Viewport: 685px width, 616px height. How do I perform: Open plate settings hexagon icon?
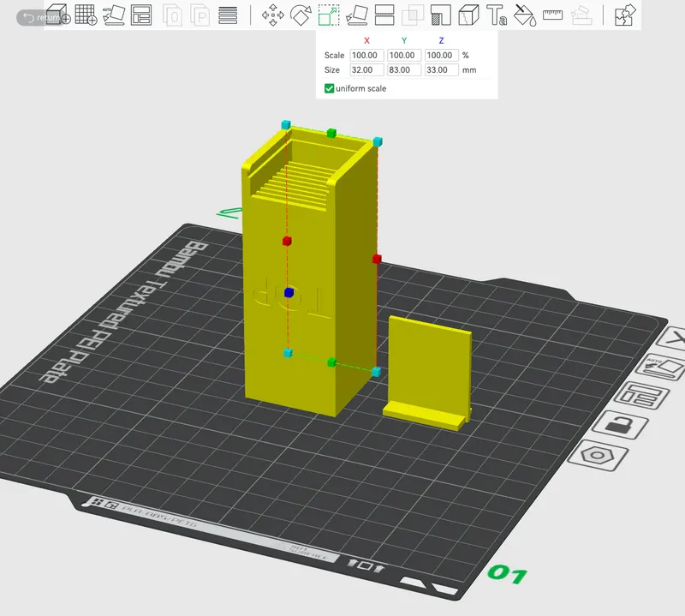[x=598, y=456]
